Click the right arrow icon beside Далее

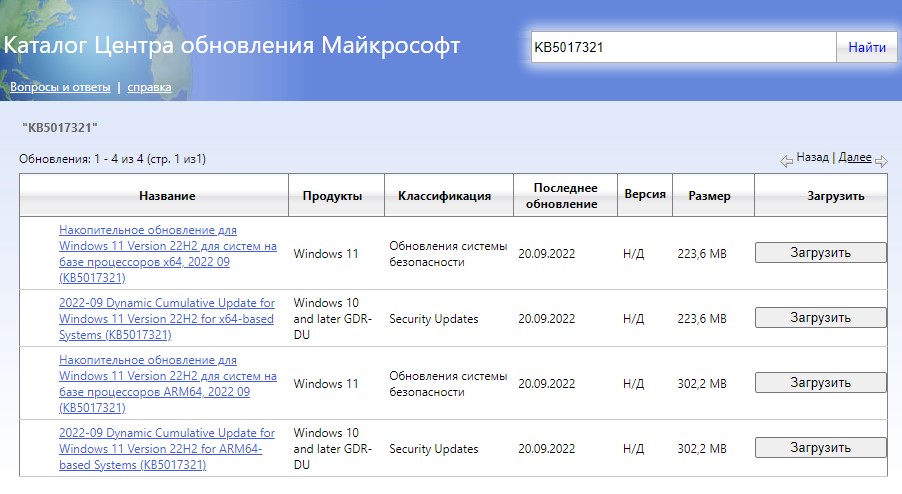click(x=881, y=162)
